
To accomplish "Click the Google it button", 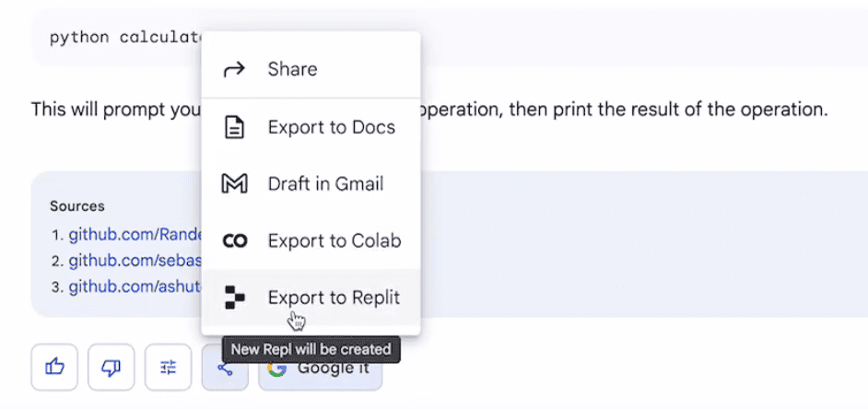I will click(x=320, y=368).
